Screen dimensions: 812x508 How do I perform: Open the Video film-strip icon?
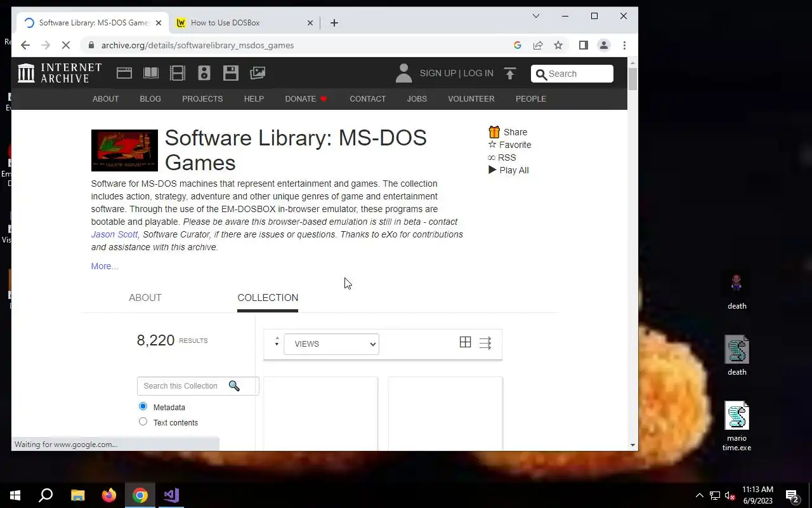tap(178, 73)
